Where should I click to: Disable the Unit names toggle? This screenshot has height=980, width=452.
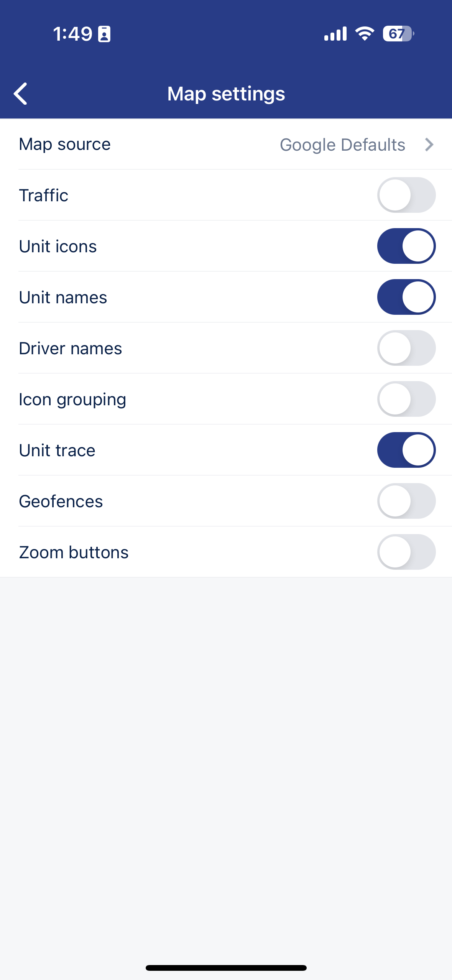406,297
